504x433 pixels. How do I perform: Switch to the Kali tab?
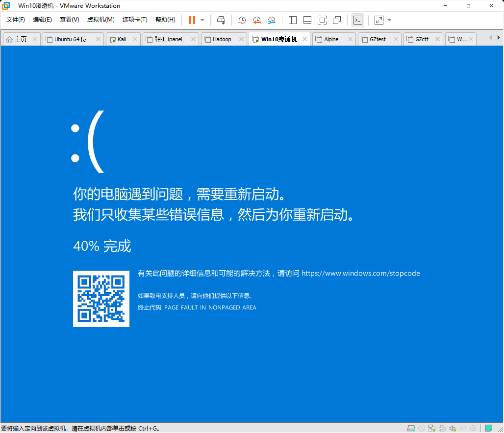pyautogui.click(x=122, y=39)
